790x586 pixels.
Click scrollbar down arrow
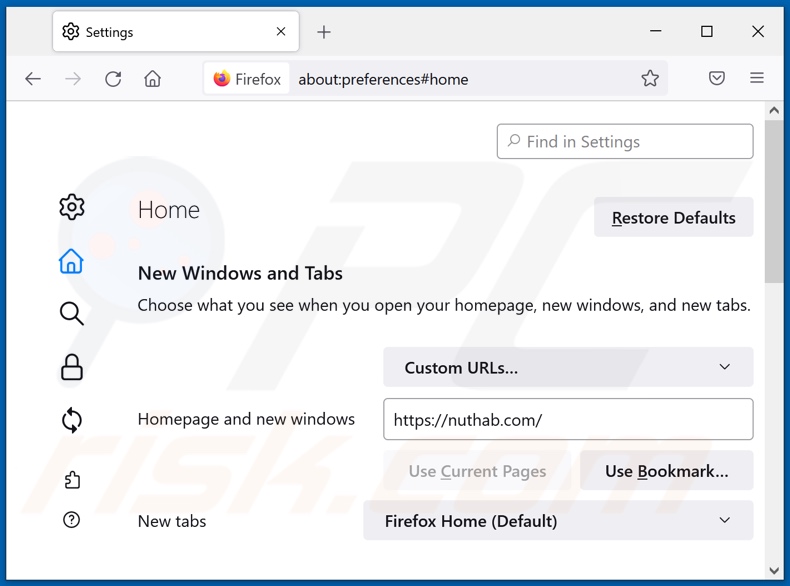(774, 570)
